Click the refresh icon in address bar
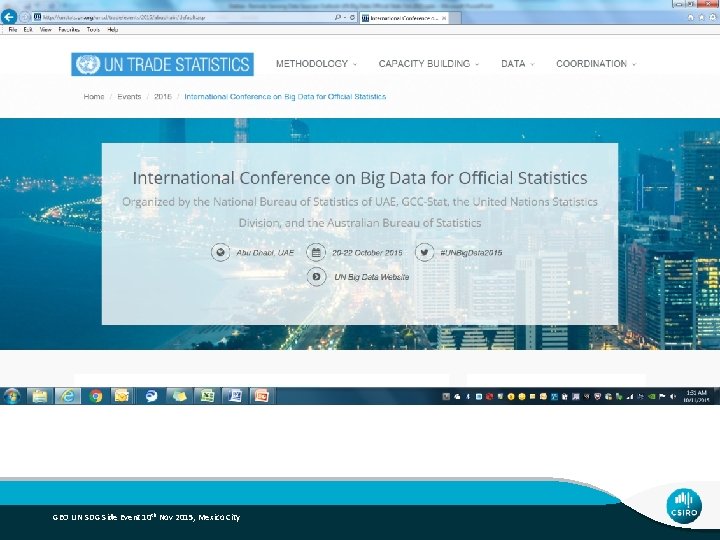Image resolution: width=720 pixels, height=540 pixels. click(x=352, y=17)
